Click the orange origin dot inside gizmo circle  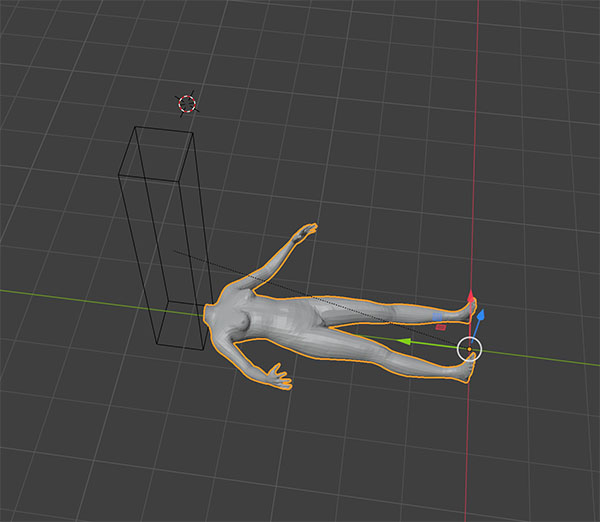click(470, 349)
